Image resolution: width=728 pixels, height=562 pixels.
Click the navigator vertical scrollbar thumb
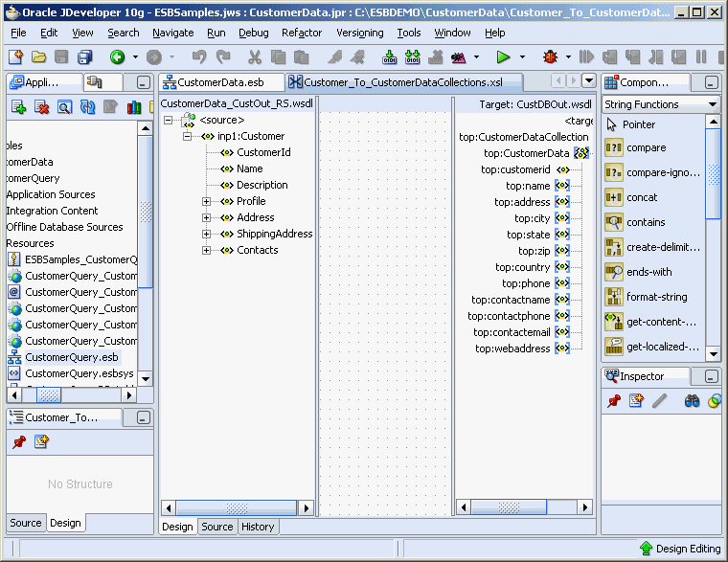tap(146, 212)
